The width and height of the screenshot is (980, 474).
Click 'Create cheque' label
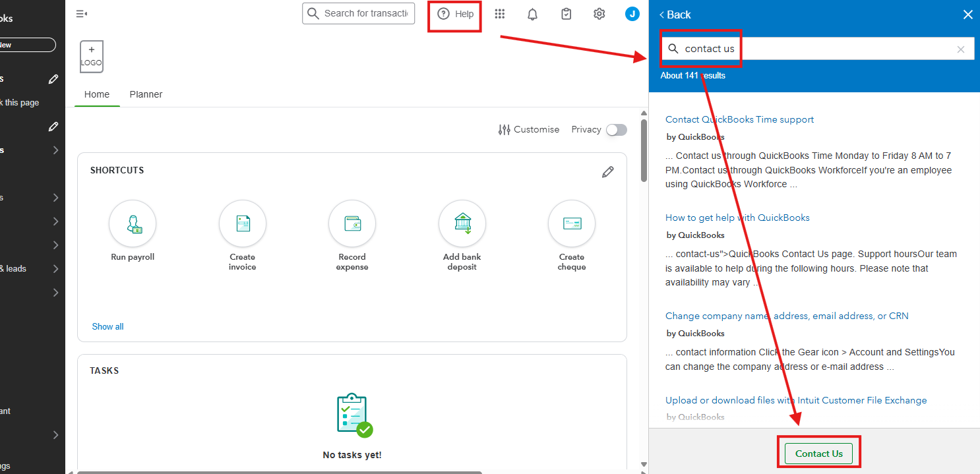pos(572,262)
